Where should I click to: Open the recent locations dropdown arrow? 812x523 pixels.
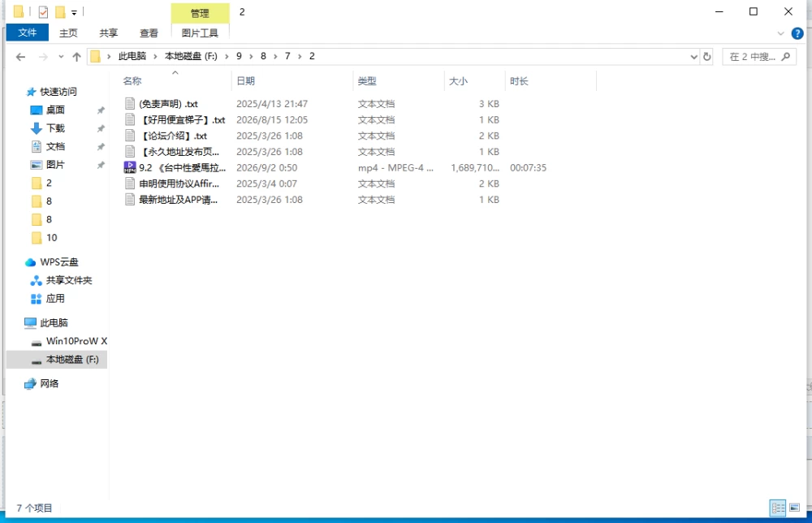pos(61,57)
